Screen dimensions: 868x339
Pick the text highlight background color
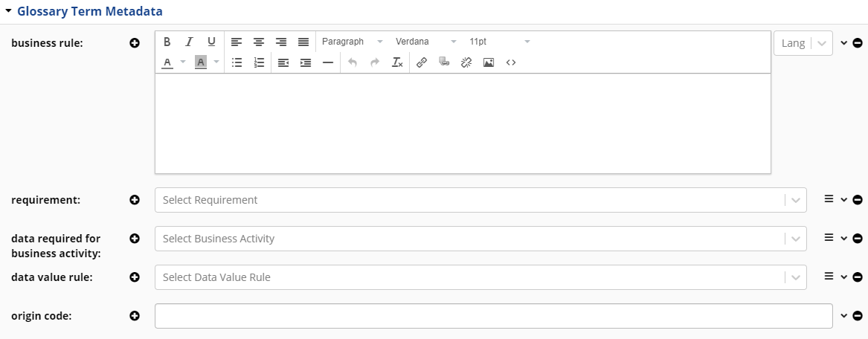click(201, 62)
